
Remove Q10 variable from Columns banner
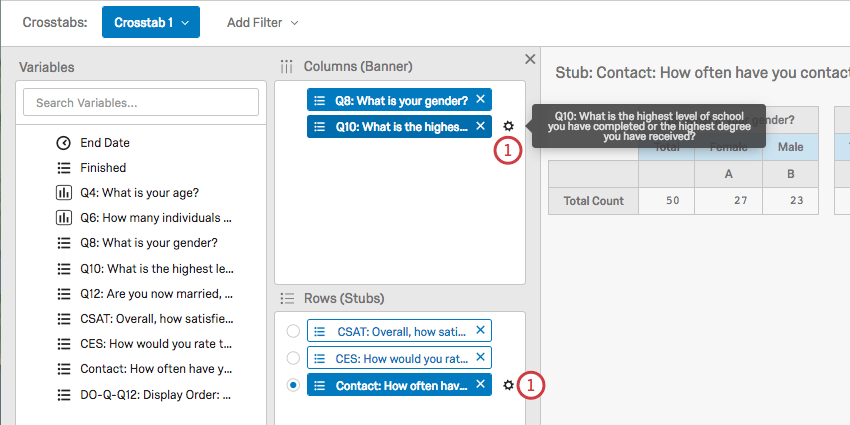[481, 126]
